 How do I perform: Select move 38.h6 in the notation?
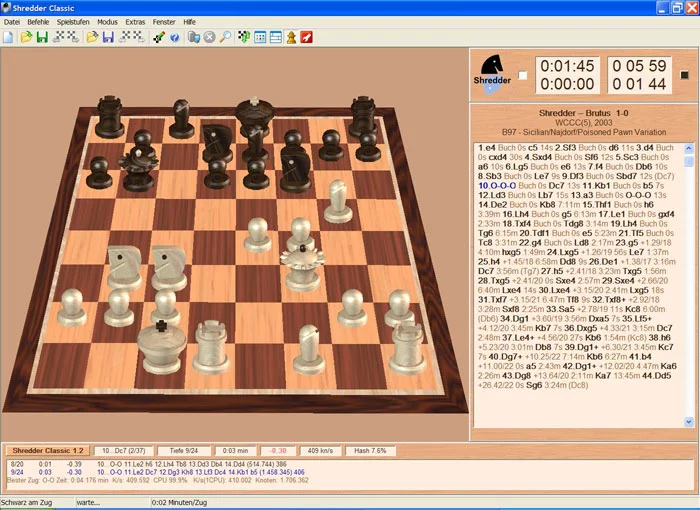click(660, 338)
